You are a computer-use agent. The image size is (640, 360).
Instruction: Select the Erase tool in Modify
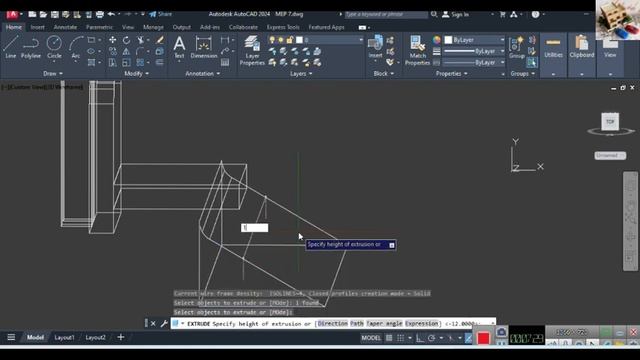coord(160,40)
